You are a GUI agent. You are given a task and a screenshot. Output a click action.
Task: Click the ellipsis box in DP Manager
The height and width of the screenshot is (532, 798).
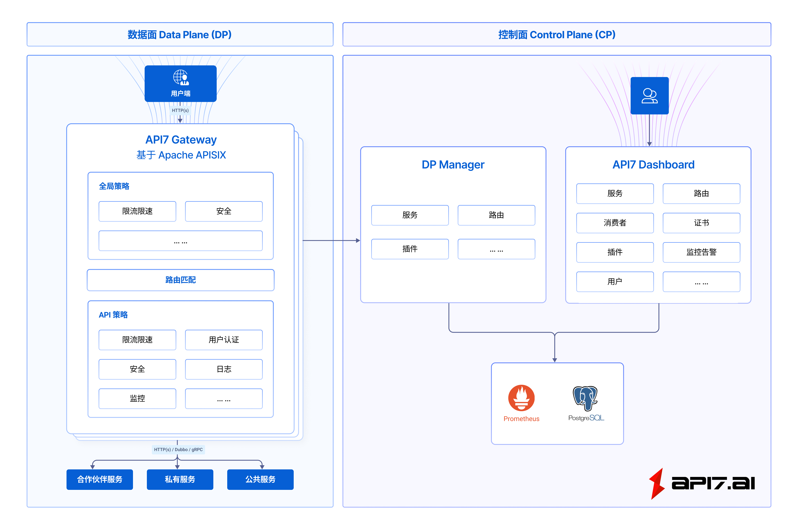click(x=496, y=249)
